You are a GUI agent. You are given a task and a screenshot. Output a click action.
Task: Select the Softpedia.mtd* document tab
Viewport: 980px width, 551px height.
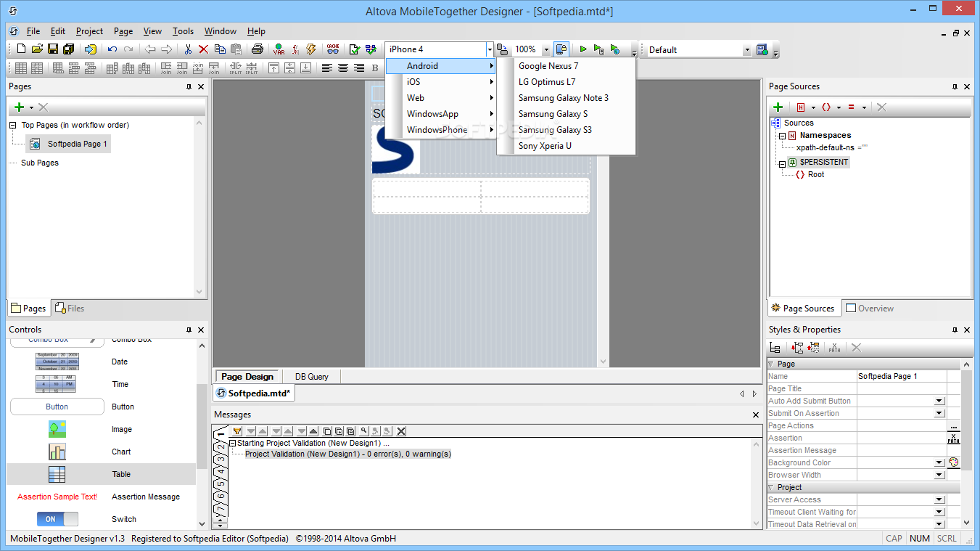(254, 393)
